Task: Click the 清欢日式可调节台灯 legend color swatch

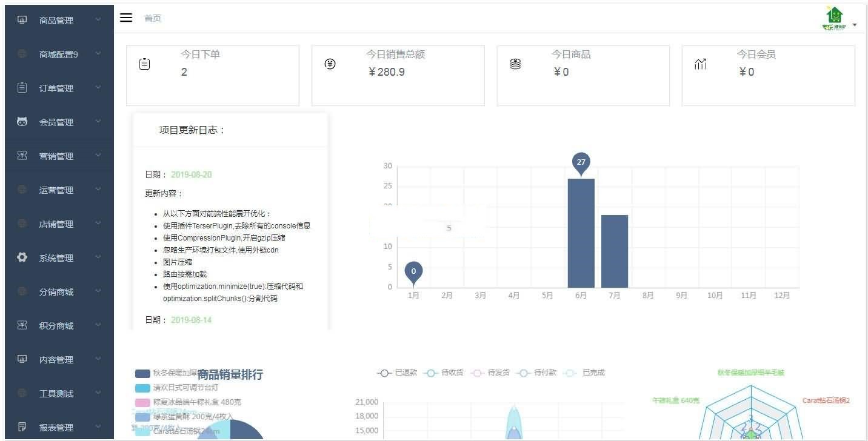Action: coord(142,388)
